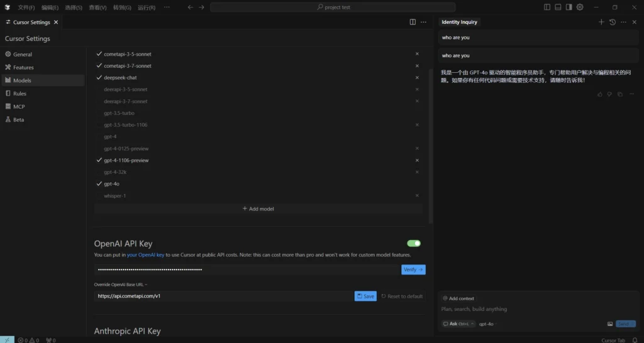The image size is (644, 343).
Task: Disable the gpt-4o model checkbox
Action: click(99, 184)
